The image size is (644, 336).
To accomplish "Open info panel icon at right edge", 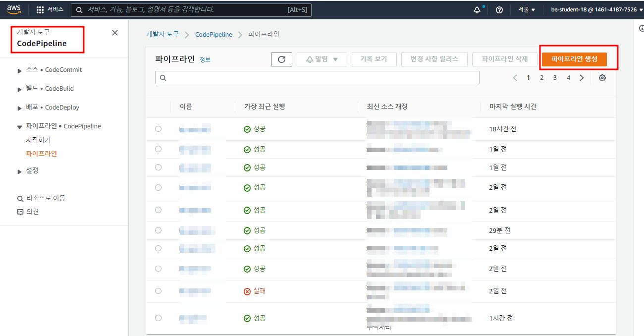I will pos(641,29).
